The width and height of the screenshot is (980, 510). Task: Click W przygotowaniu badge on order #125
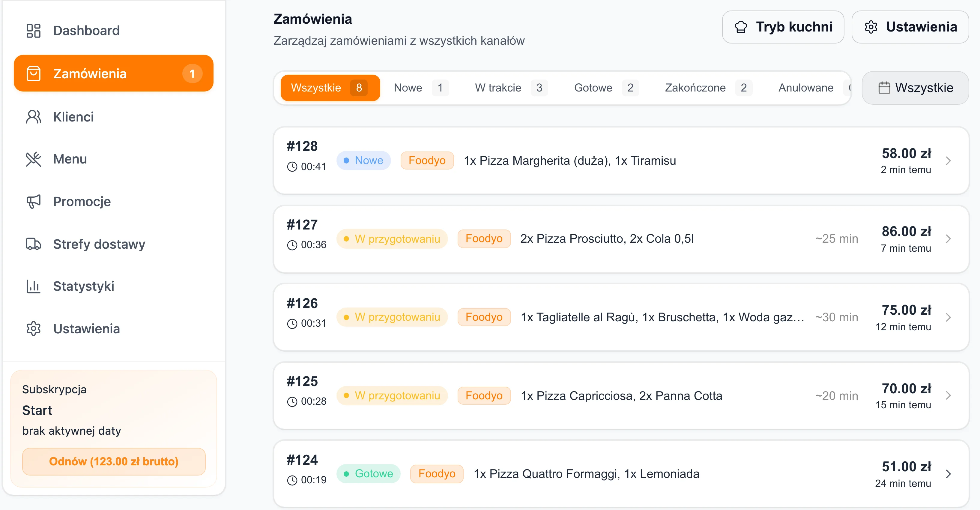click(392, 396)
